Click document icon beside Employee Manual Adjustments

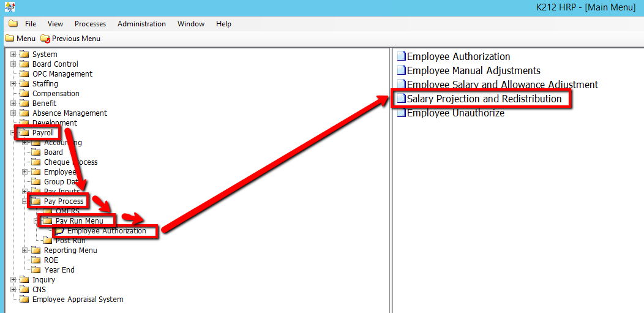(x=401, y=70)
